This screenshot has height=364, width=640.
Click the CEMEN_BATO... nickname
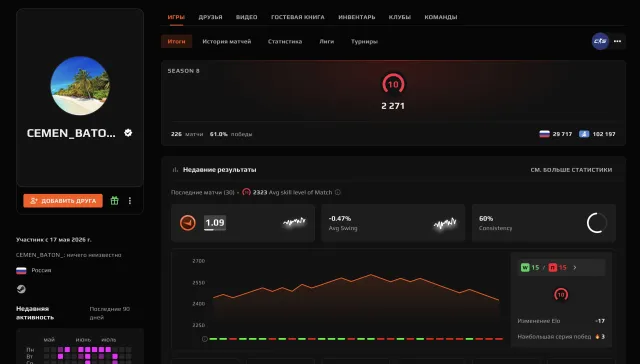[x=71, y=133]
